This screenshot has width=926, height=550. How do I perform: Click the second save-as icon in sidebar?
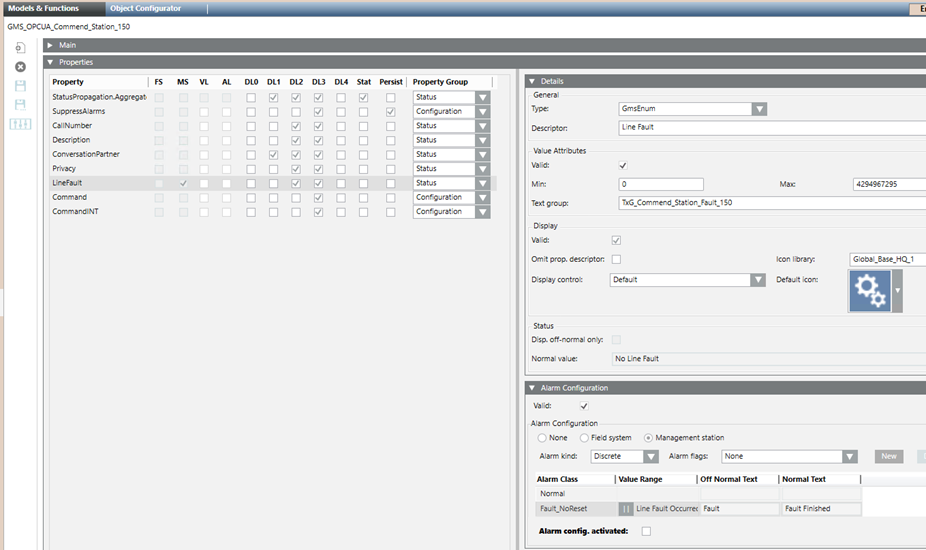point(20,104)
